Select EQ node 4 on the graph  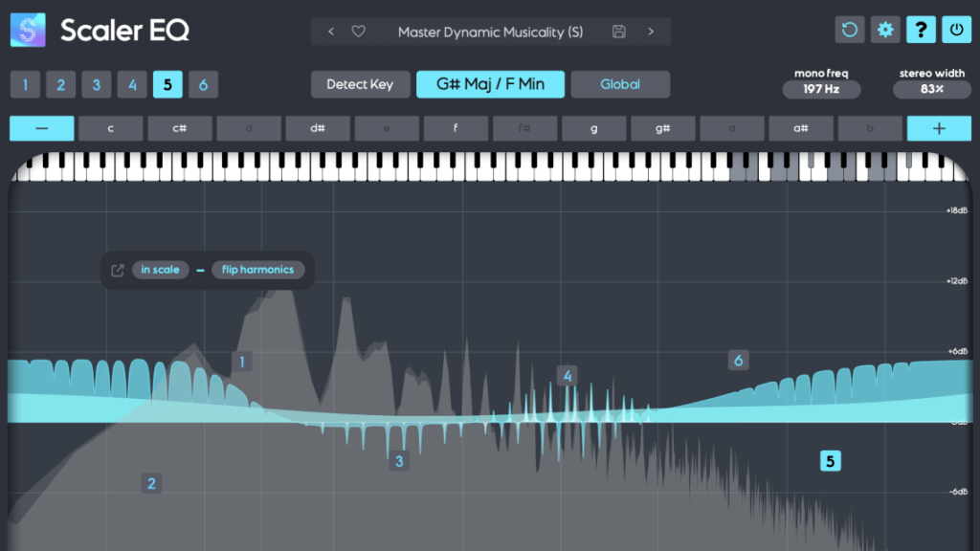pos(568,376)
